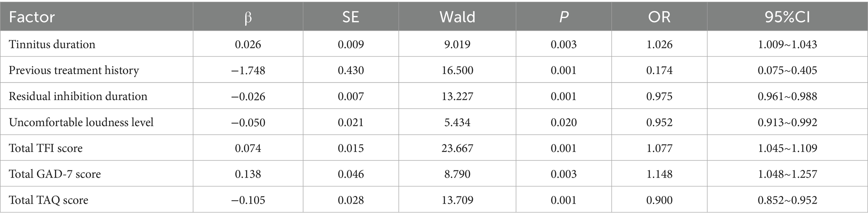Screen dimensions: 868x220
Task: Click the confidence interval 1.048~1.257
Action: [x=787, y=174]
